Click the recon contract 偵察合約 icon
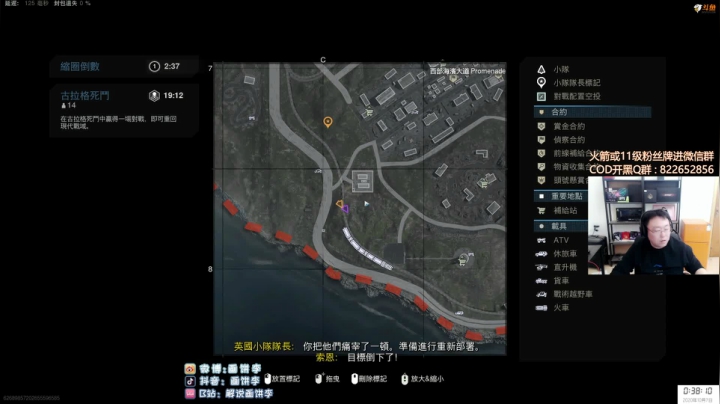The height and width of the screenshot is (404, 720). click(x=541, y=140)
